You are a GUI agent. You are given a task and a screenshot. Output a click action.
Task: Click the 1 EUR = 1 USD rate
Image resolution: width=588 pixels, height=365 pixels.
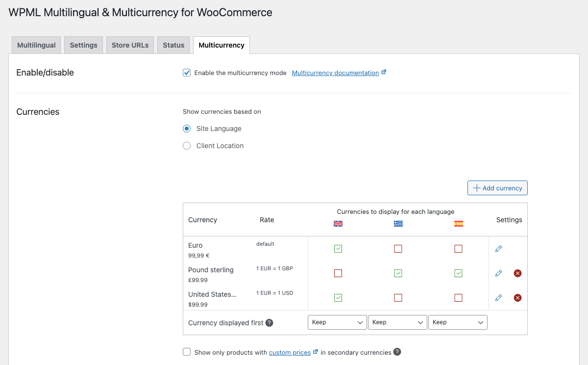tap(274, 293)
